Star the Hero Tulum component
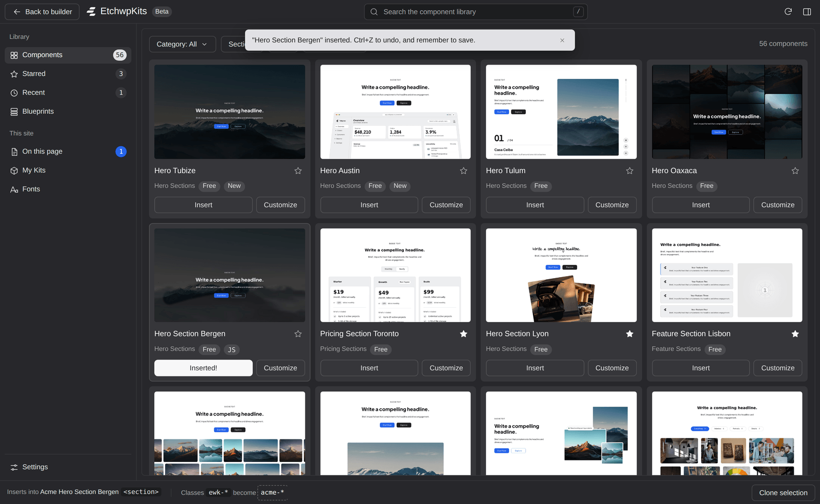820x504 pixels. pos(629,171)
